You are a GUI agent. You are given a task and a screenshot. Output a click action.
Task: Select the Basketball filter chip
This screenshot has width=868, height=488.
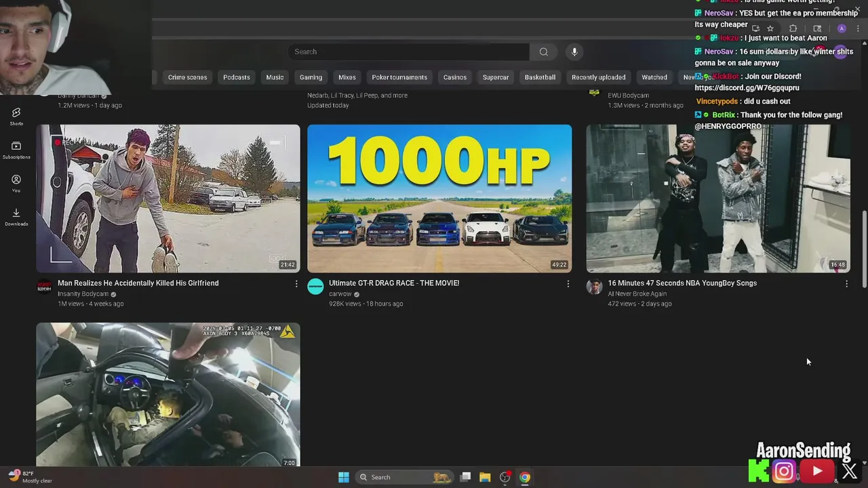tap(540, 77)
